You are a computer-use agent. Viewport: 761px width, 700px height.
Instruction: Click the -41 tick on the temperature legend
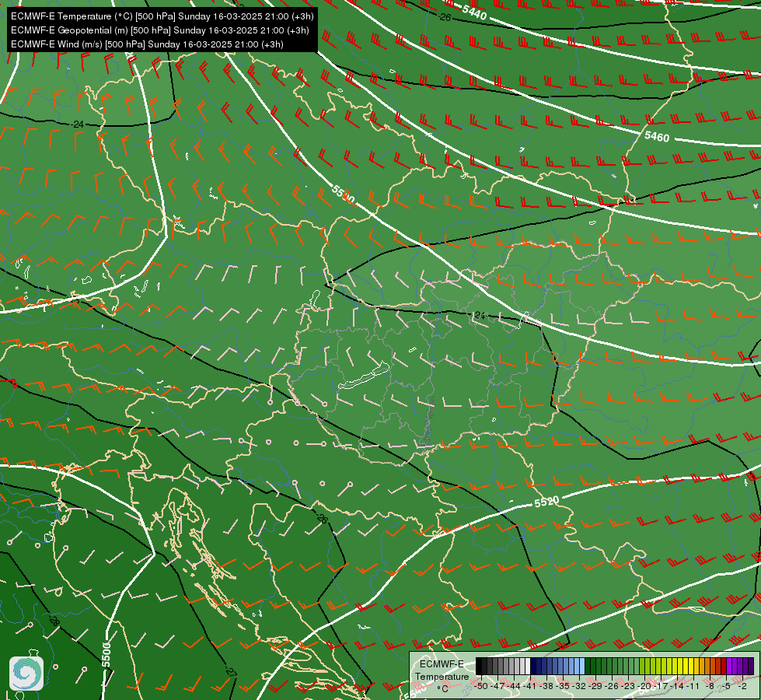coord(531,686)
